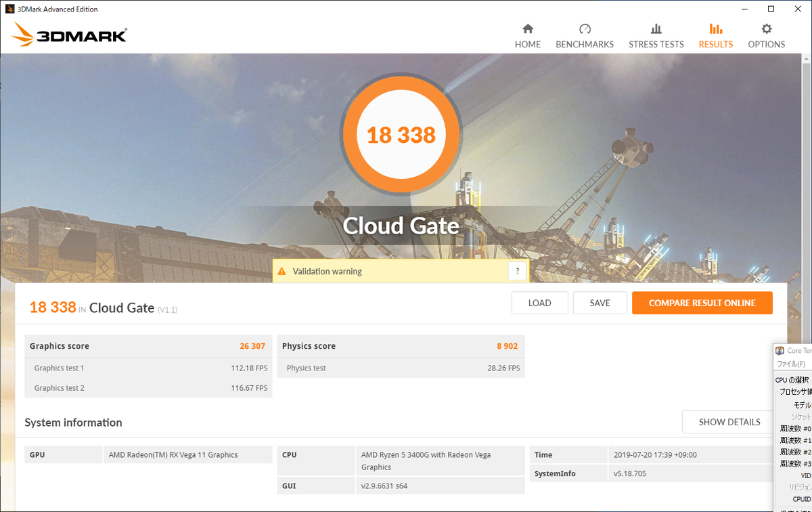The height and width of the screenshot is (512, 812).
Task: Click the Physics test row
Action: tap(401, 368)
